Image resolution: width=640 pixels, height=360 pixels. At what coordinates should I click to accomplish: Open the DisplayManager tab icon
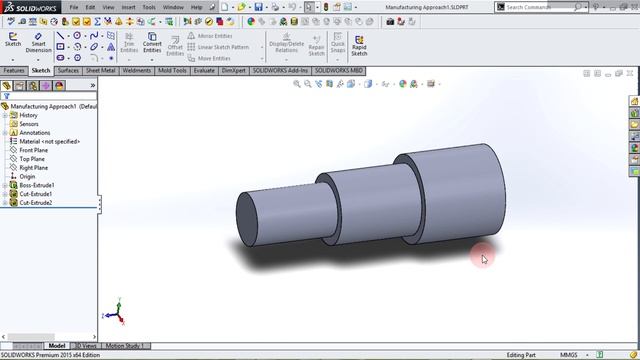pyautogui.click(x=59, y=85)
